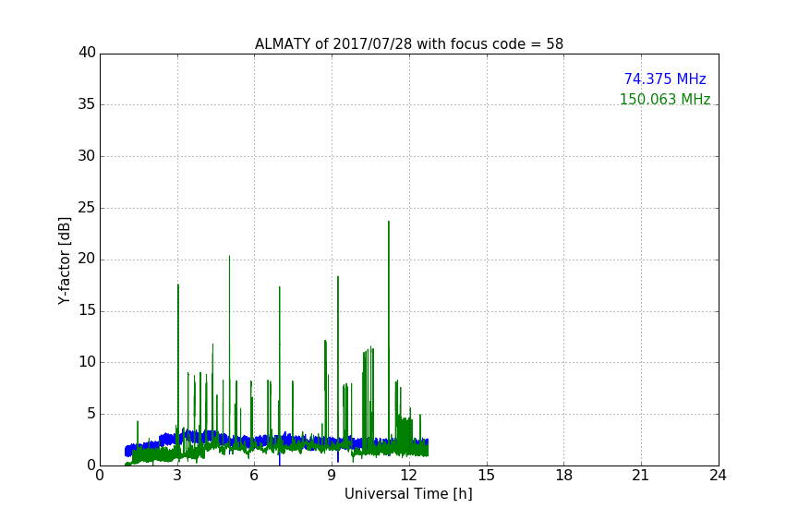Click the x-axis tick label 9

pyautogui.click(x=332, y=476)
